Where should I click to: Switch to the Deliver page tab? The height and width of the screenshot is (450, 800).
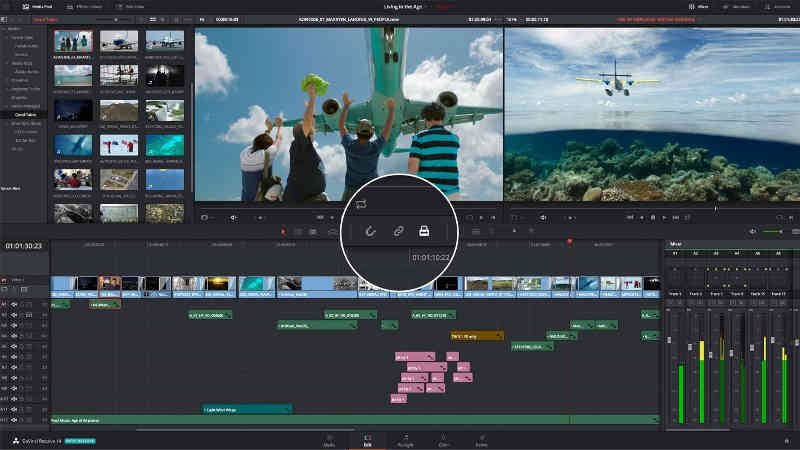click(x=481, y=440)
